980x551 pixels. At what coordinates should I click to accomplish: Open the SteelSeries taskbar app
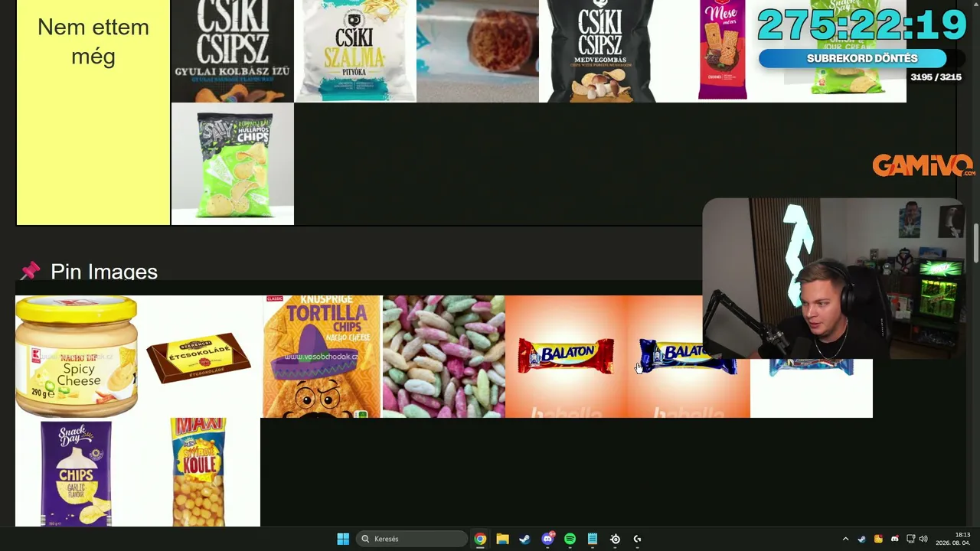click(615, 539)
